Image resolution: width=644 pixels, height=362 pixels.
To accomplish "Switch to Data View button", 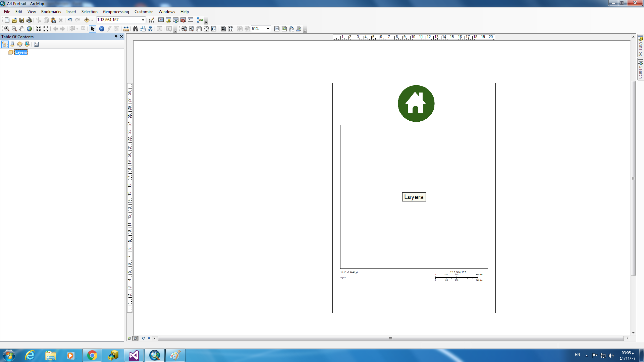I will pyautogui.click(x=129, y=338).
